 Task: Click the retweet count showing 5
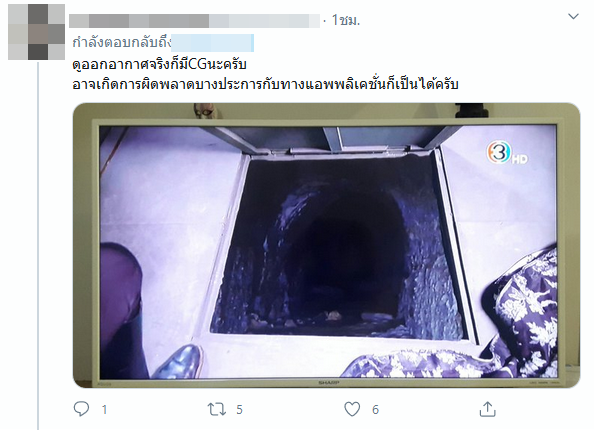[x=239, y=410]
